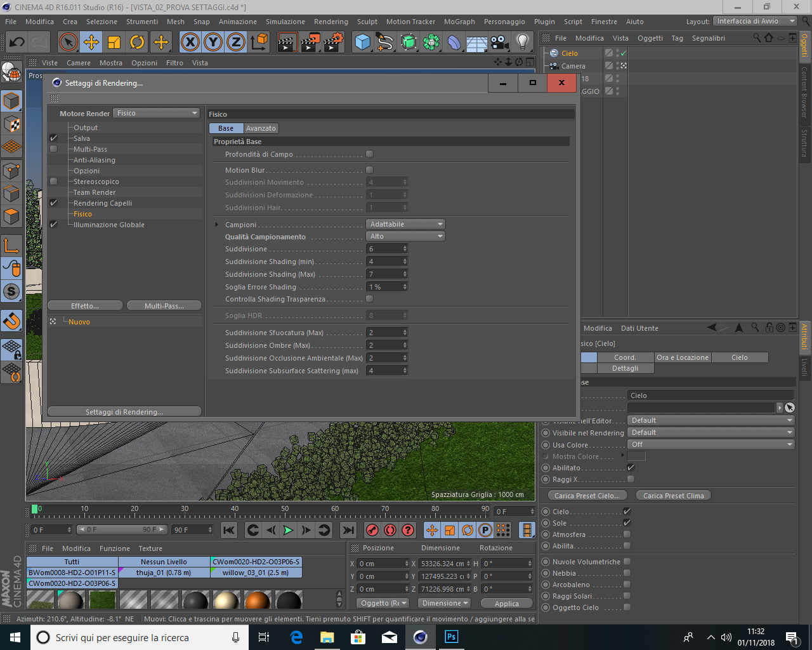This screenshot has width=812, height=650.
Task: Play animation forward
Action: click(288, 530)
